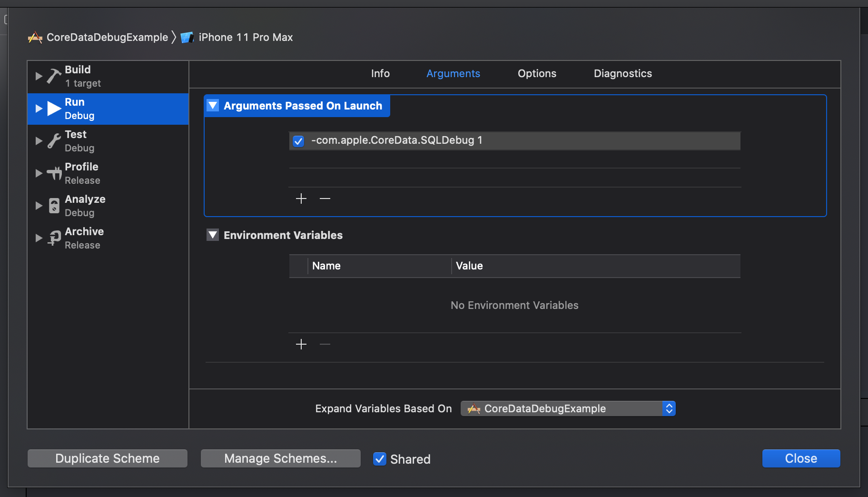
Task: Expand the Archive action disclosure triangle
Action: (39, 238)
